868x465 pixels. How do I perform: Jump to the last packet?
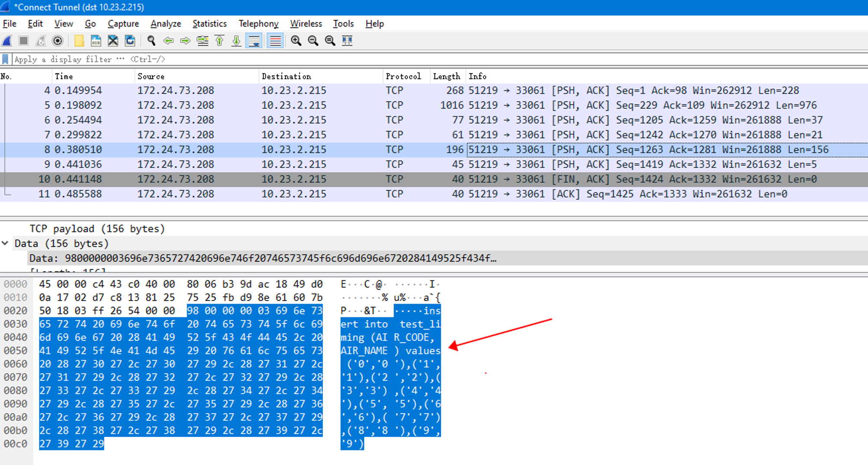pyautogui.click(x=236, y=41)
